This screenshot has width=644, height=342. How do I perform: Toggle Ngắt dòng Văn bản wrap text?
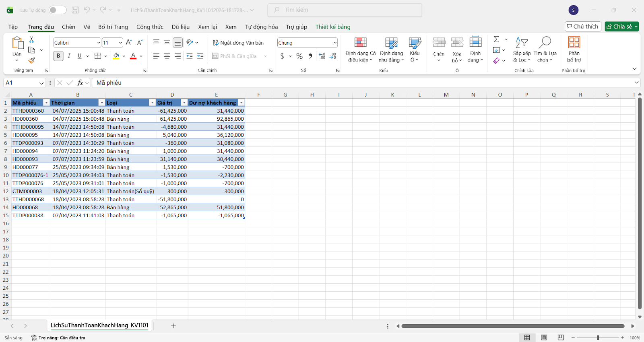click(238, 43)
